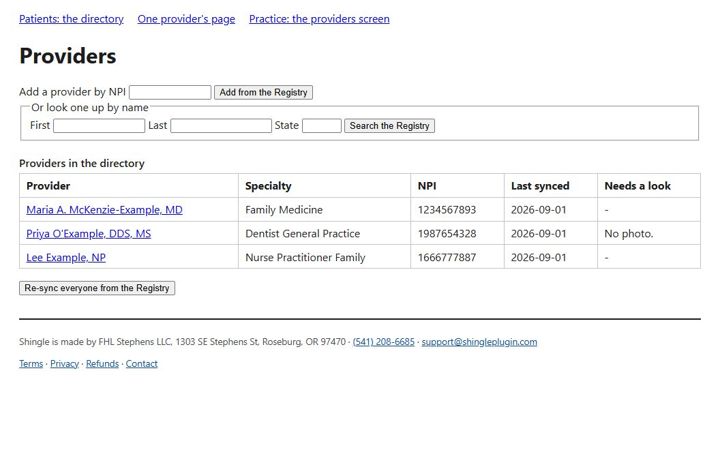Click the 'Providers in the directory' caption
This screenshot has width=720, height=450.
pyautogui.click(x=82, y=163)
